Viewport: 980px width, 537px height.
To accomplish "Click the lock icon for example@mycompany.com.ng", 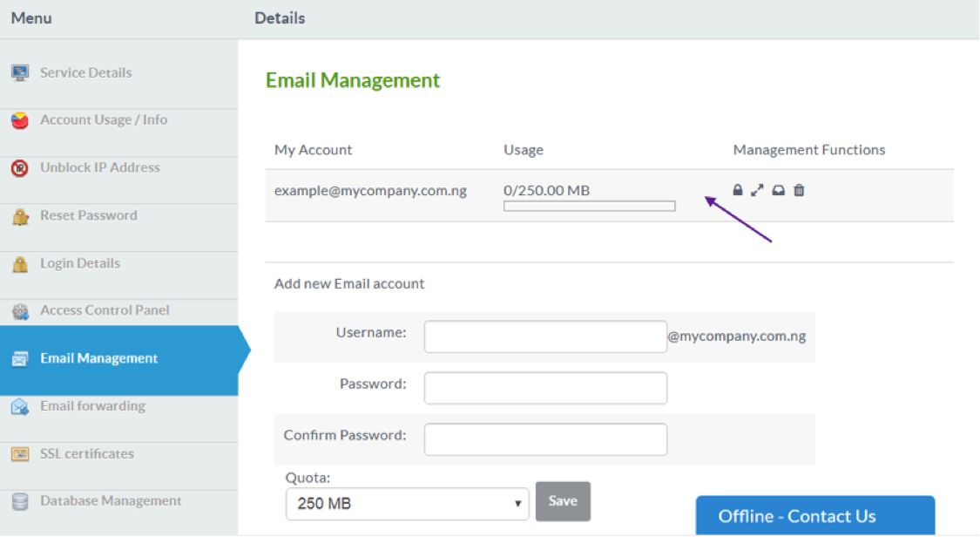I will click(738, 190).
